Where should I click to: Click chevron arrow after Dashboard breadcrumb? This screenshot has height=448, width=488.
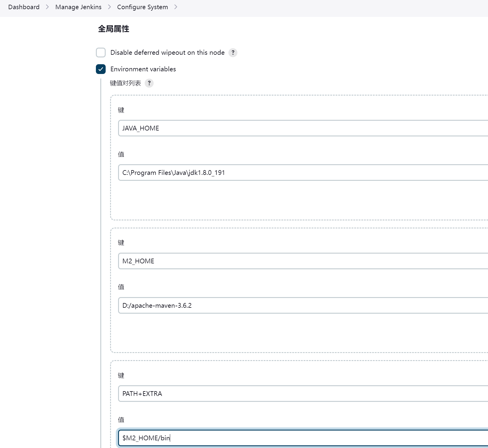click(x=47, y=7)
